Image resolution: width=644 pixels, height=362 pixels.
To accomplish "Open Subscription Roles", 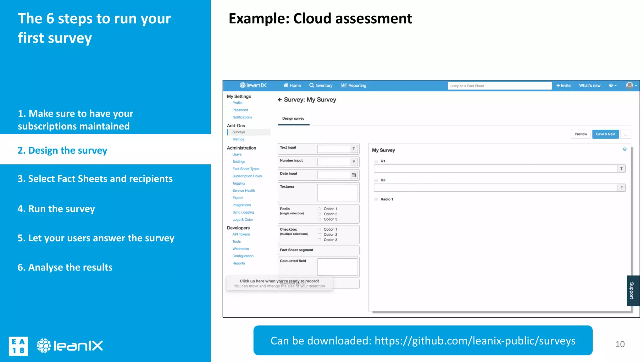I will [x=247, y=176].
